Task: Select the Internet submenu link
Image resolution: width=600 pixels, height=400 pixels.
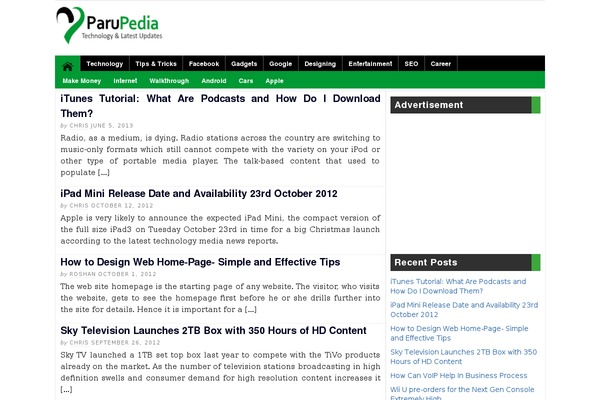Action: pos(125,81)
